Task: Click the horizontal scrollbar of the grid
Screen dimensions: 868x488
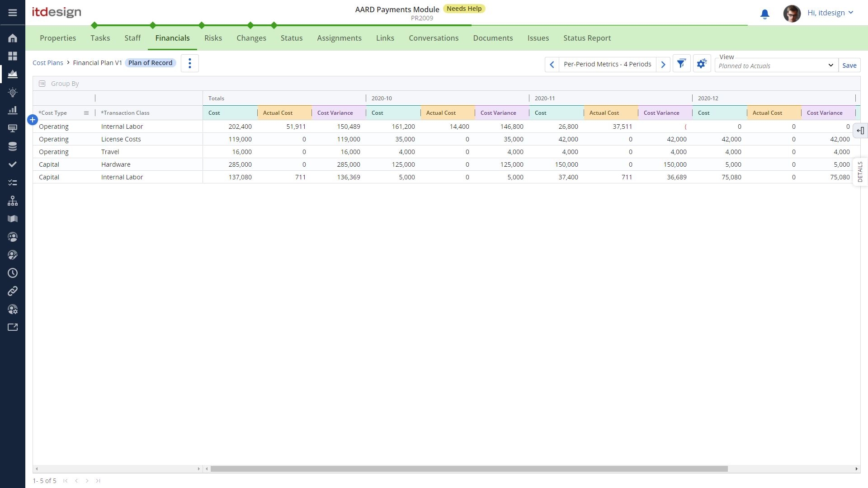Action: 469,469
